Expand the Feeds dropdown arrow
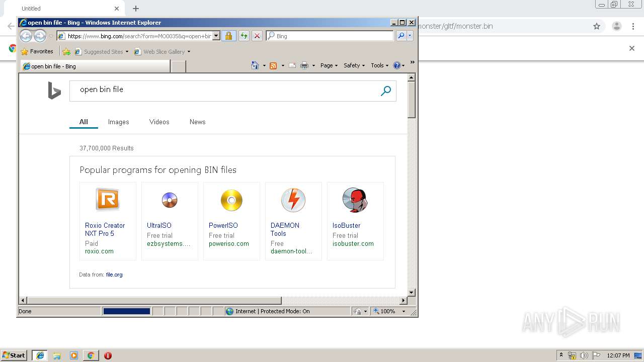The height and width of the screenshot is (362, 644). click(x=283, y=65)
